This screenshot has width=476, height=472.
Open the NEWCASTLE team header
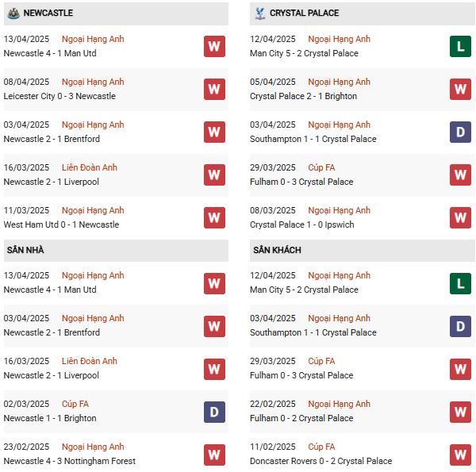click(x=48, y=13)
